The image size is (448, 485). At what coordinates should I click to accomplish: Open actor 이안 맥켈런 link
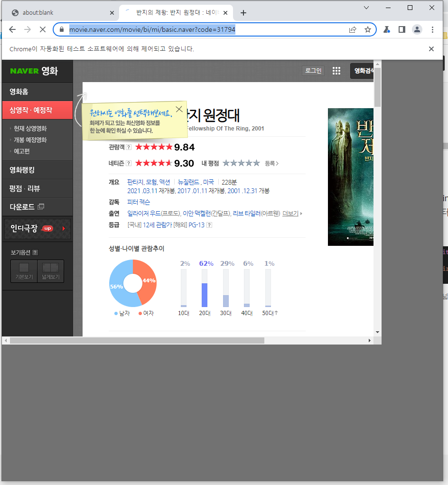pos(196,214)
